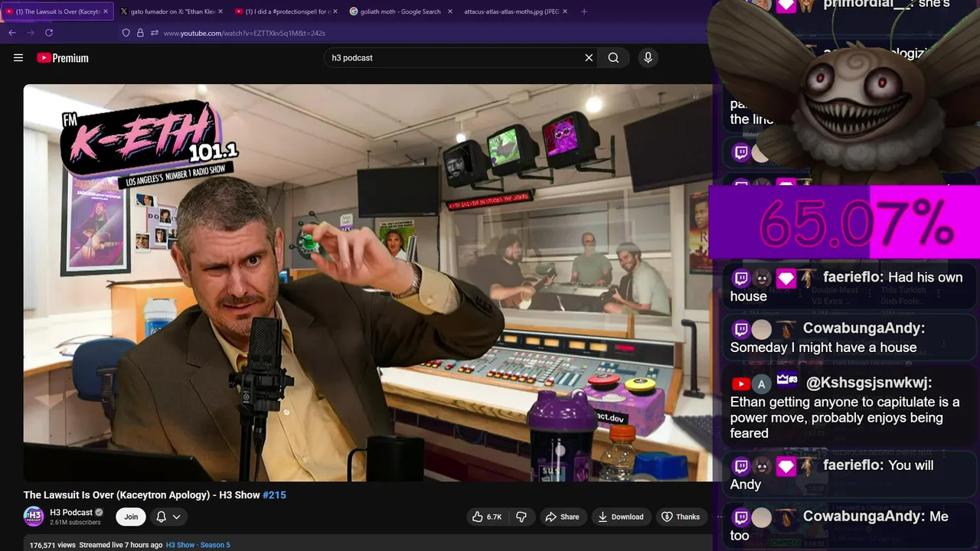The height and width of the screenshot is (551, 980).
Task: Switch to "I did a #protectionspell" tab
Action: coord(286,11)
